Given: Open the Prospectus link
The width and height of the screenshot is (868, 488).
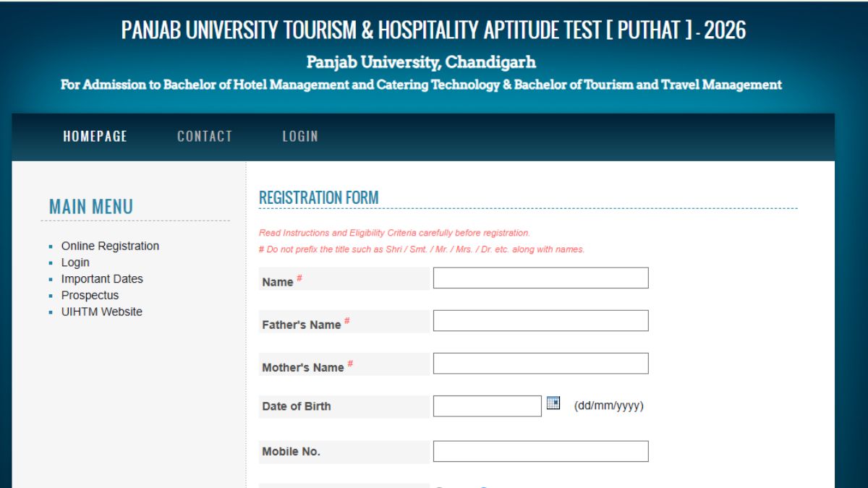Looking at the screenshot, I should (x=90, y=296).
